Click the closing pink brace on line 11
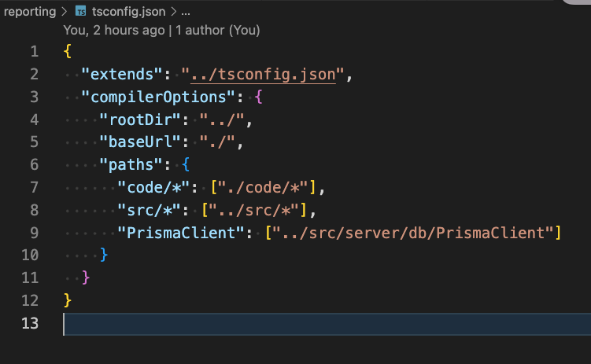Image resolution: width=591 pixels, height=364 pixels. (86, 278)
